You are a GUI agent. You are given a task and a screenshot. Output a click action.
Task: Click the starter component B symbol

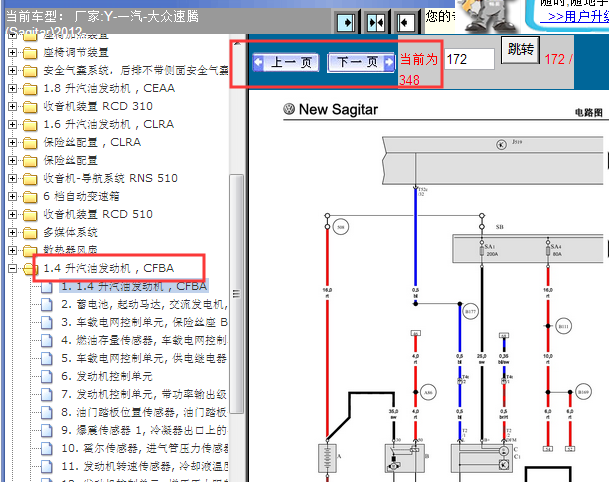tap(404, 458)
